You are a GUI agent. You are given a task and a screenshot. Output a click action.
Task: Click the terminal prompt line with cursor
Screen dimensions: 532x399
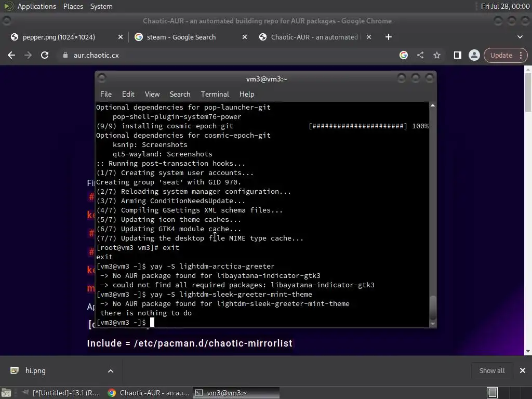click(125, 322)
